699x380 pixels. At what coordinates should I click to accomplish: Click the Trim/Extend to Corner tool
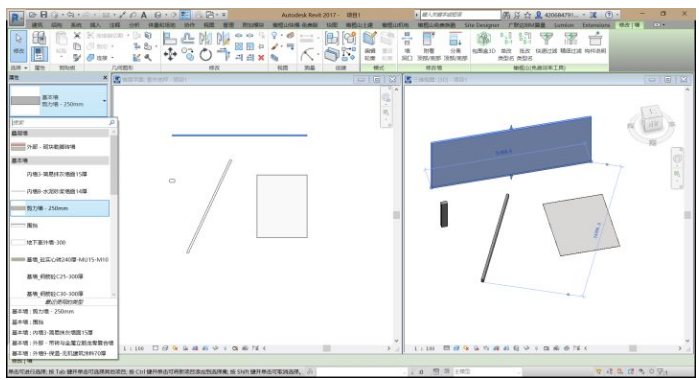223,55
